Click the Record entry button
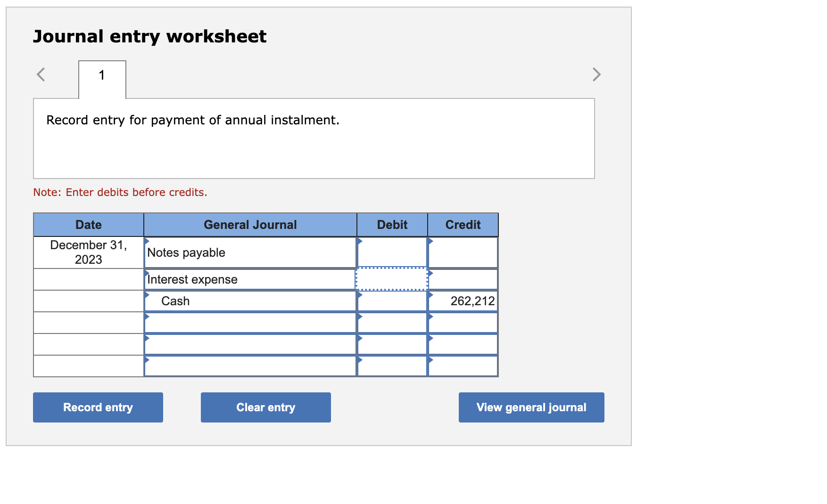 tap(98, 407)
